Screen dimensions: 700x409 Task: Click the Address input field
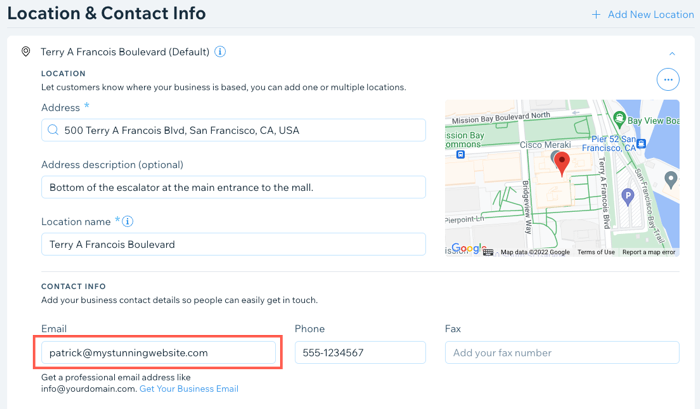[x=233, y=130]
